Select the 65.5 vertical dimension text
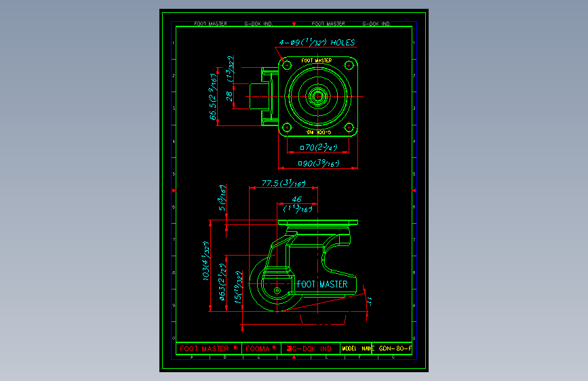Screen dimensions: 588x381 coord(213,97)
